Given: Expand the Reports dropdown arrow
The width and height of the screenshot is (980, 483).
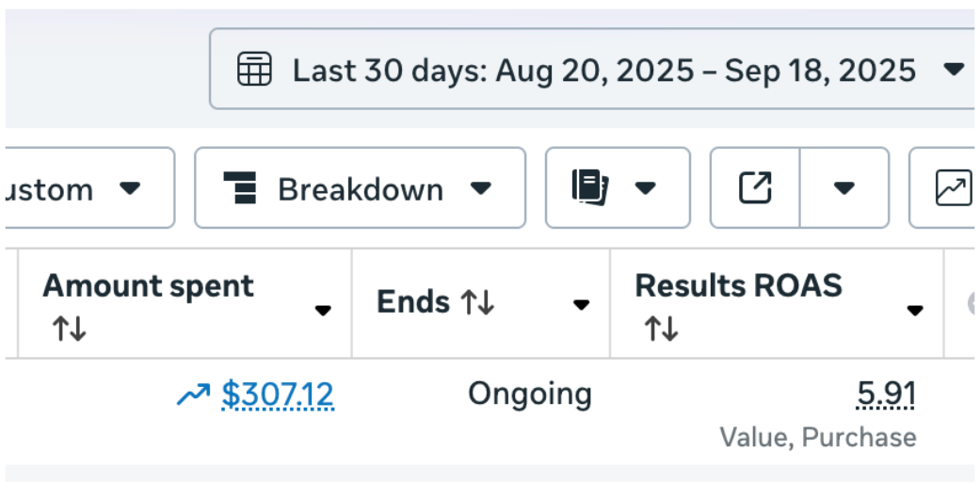Looking at the screenshot, I should 645,188.
